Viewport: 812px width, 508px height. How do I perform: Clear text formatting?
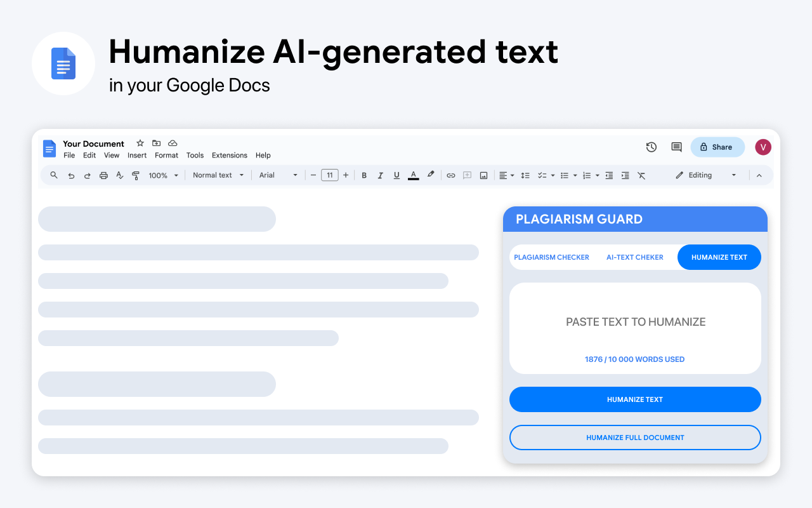click(x=641, y=175)
